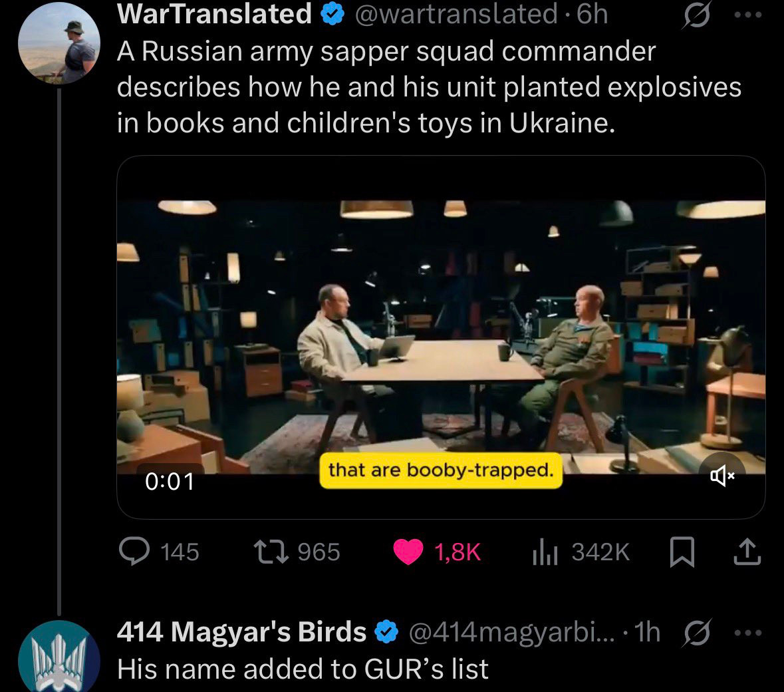Visit the @wartranslated handle

click(x=456, y=13)
